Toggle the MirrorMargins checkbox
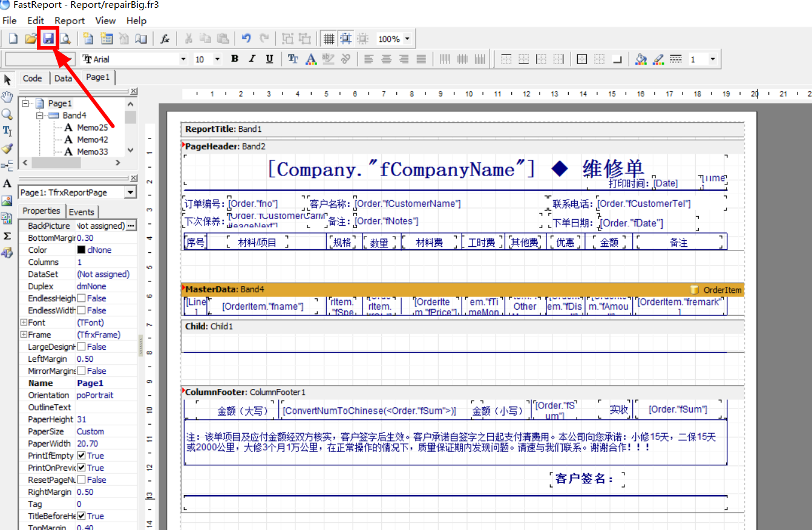812x530 pixels. 81,371
